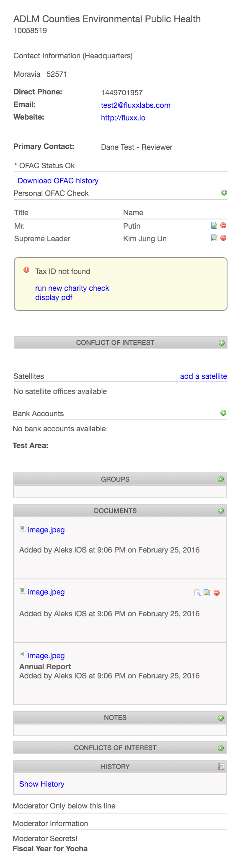This screenshot has height=868, width=243.
Task: Delete the second image.jpeg document
Action: point(217,593)
